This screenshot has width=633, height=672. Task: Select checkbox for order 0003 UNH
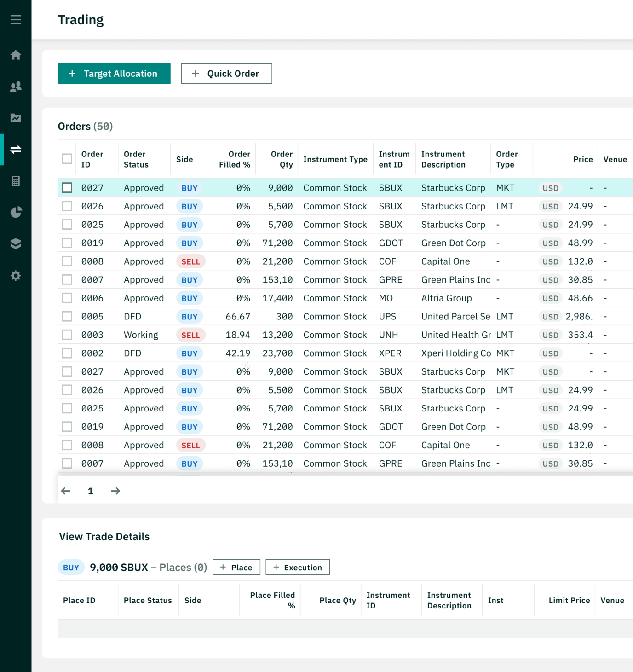[x=67, y=335]
